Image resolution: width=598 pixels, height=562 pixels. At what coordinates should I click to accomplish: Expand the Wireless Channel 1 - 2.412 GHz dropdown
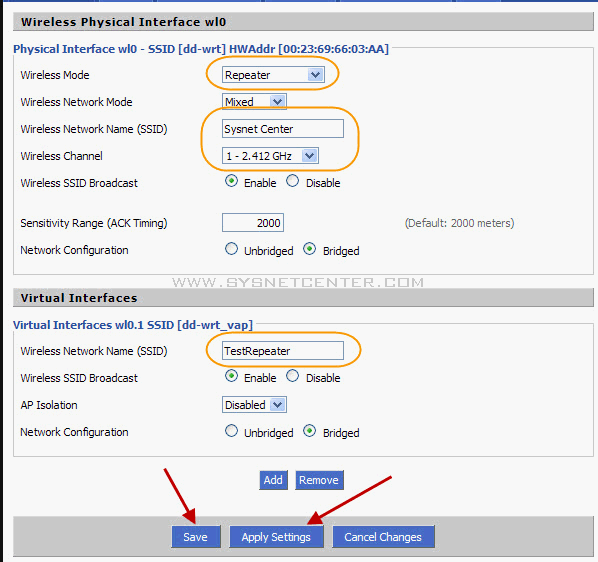[x=270, y=156]
